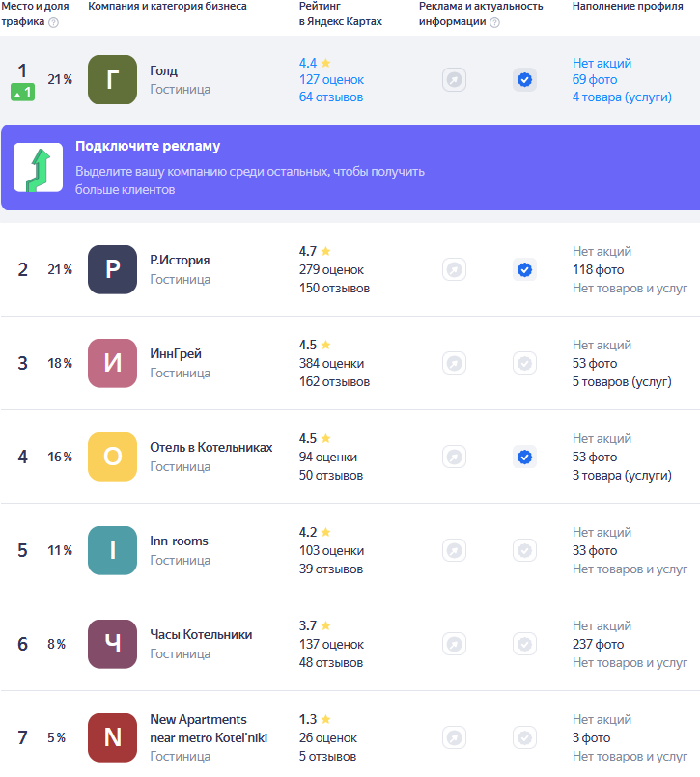Click the green arrow icon in advertising banner
The width and height of the screenshot is (700, 777).
(39, 168)
